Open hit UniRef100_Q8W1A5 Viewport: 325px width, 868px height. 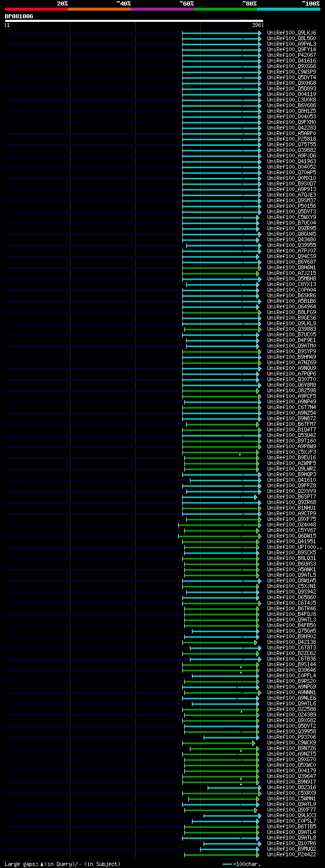[291, 580]
